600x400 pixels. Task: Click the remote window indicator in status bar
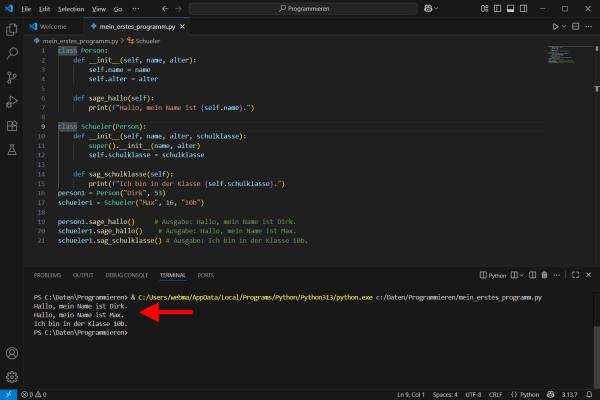8,394
